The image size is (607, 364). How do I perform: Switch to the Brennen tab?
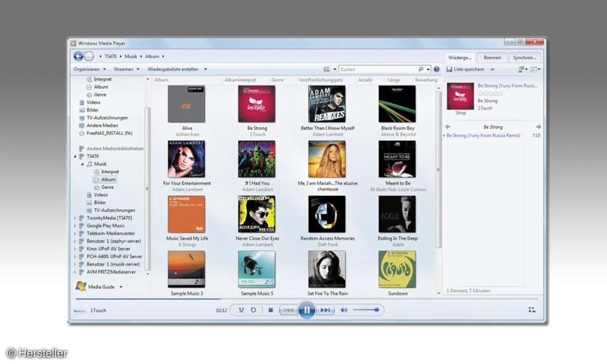(492, 58)
